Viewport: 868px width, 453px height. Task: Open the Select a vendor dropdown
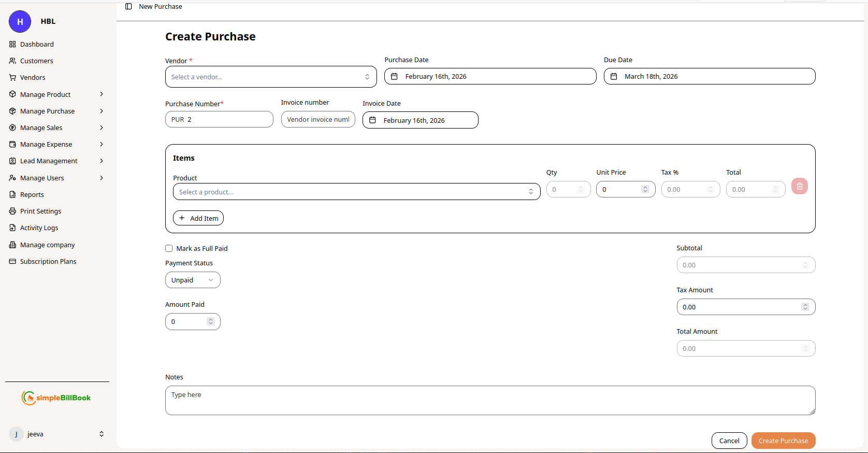tap(270, 77)
